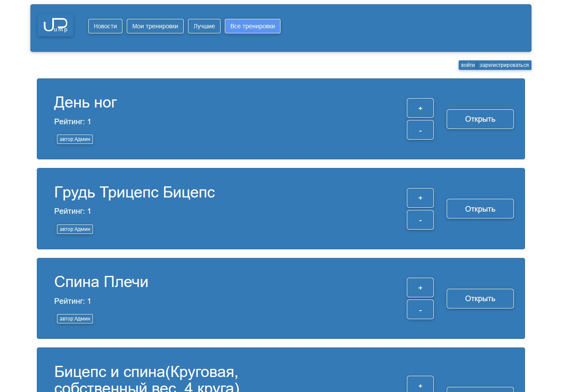Image resolution: width=561 pixels, height=392 pixels.
Task: Go to Мои тренировки
Action: 155,26
